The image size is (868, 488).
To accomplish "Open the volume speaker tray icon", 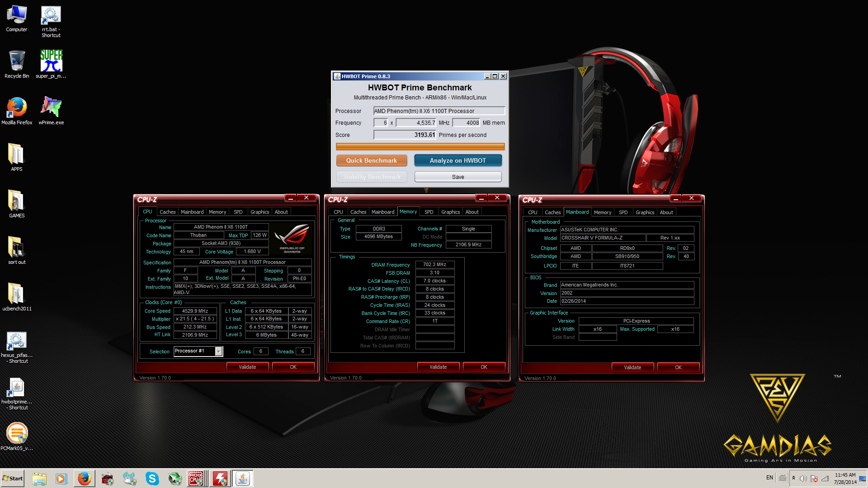I will click(803, 479).
